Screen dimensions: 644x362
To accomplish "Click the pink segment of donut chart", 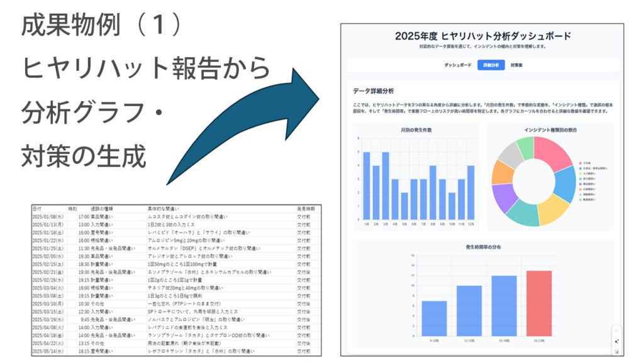I will click(x=552, y=151).
